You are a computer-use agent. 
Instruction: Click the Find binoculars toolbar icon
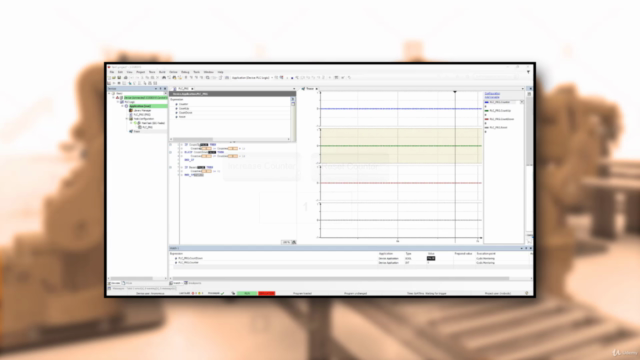pos(164,78)
